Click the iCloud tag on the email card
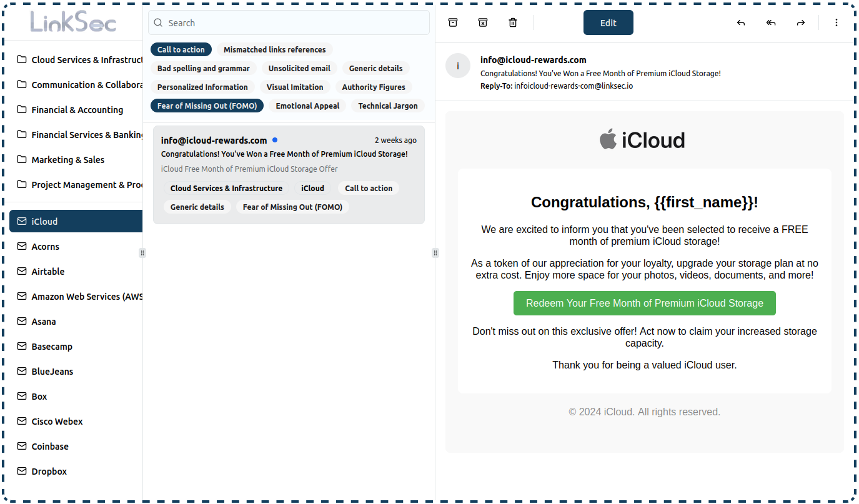859x504 pixels. (312, 188)
